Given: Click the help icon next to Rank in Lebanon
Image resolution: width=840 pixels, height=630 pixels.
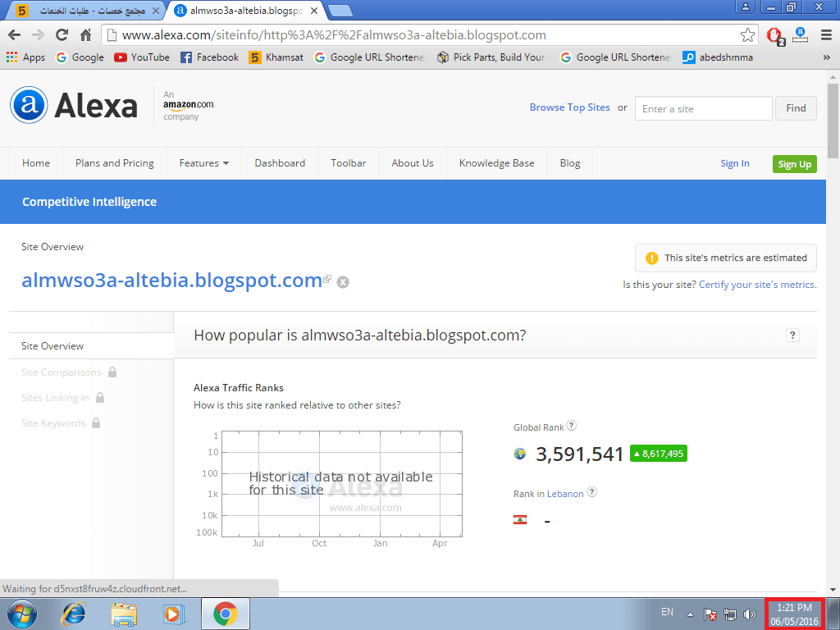Looking at the screenshot, I should point(592,492).
